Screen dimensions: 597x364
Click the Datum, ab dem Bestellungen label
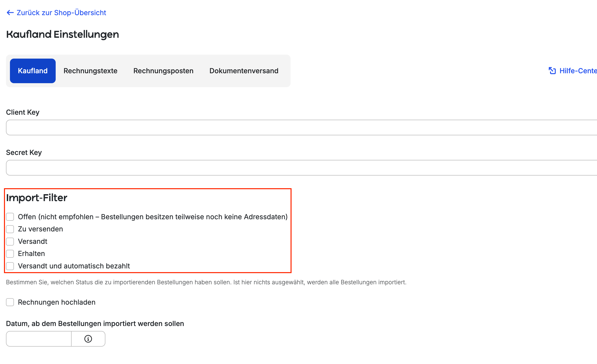tap(95, 324)
